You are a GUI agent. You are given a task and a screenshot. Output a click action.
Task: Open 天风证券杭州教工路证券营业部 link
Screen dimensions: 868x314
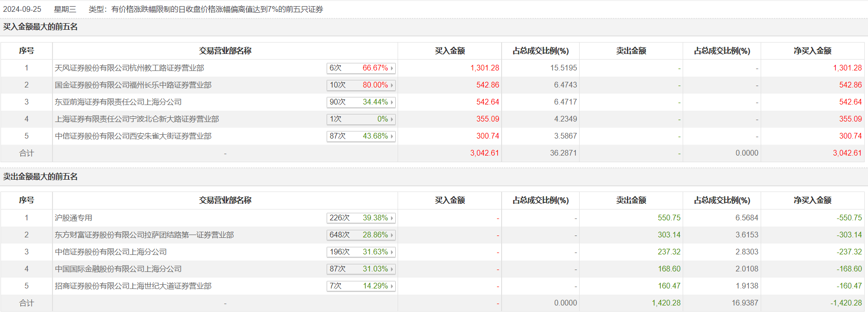tap(129, 68)
